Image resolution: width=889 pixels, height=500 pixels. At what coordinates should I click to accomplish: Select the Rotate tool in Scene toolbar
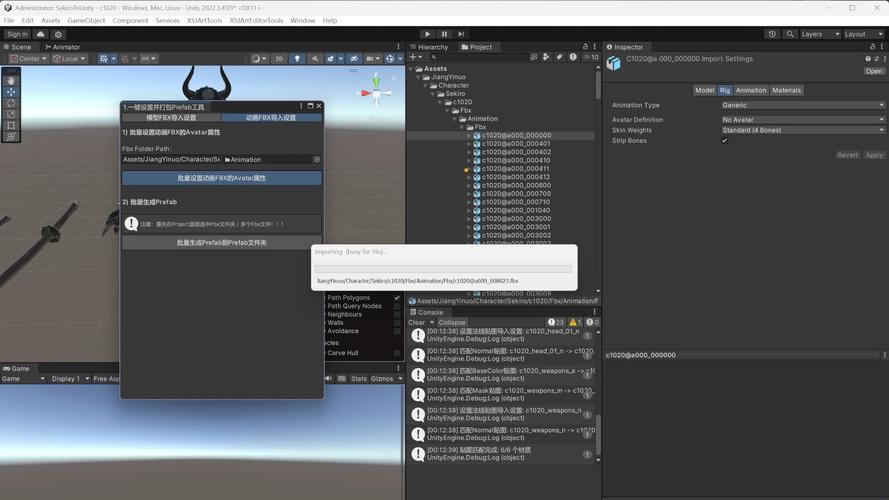tap(11, 103)
